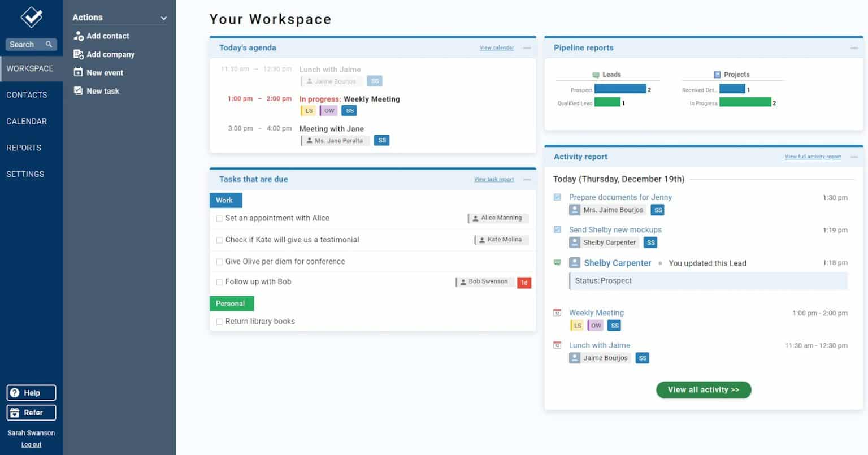
Task: Open the Pipeline reports options menu
Action: pyautogui.click(x=855, y=48)
